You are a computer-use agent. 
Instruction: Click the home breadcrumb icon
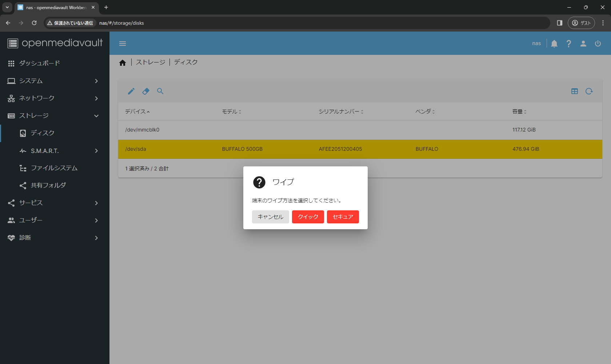(x=123, y=63)
